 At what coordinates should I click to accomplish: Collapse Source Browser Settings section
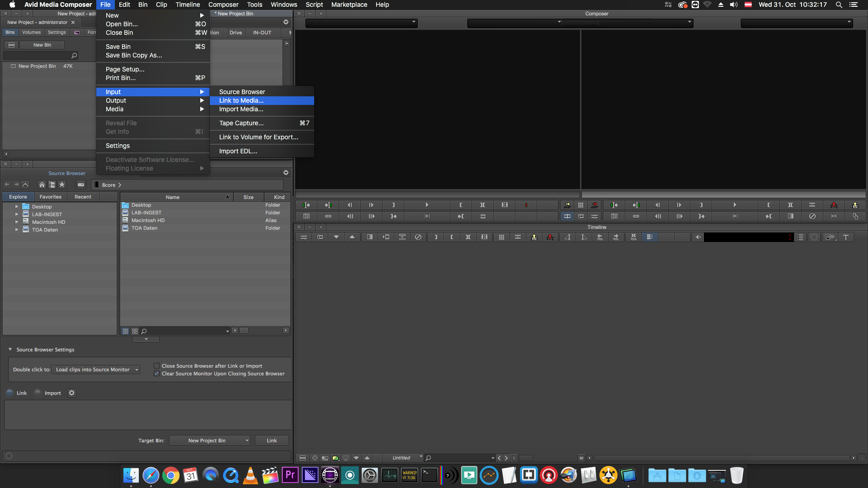[x=10, y=350]
